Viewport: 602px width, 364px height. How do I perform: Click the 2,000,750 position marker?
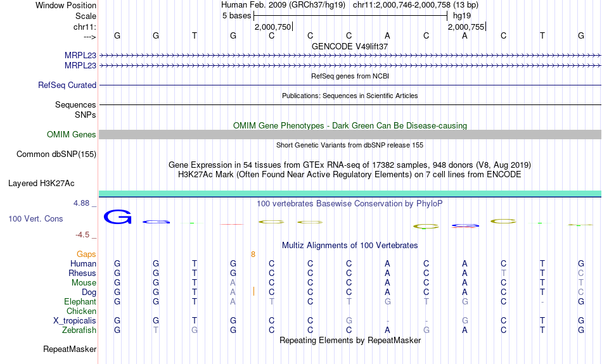pyautogui.click(x=273, y=27)
